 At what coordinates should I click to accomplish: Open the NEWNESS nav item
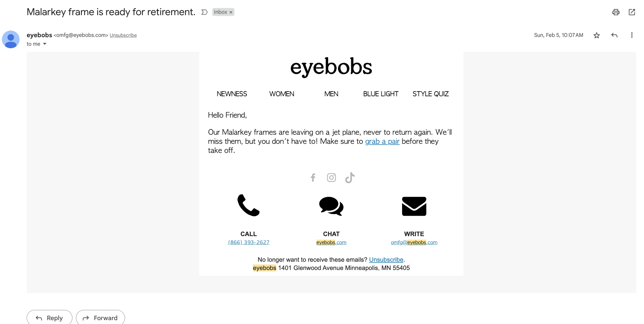click(x=232, y=94)
